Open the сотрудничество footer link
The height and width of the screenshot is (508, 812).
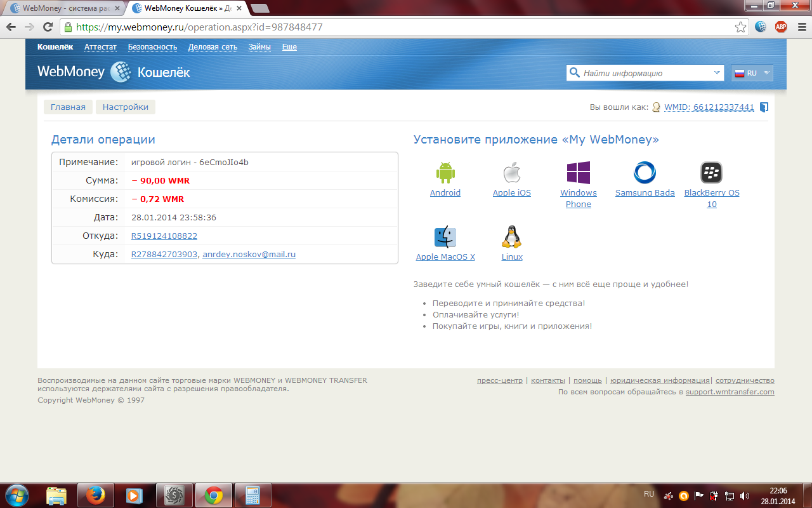pyautogui.click(x=745, y=380)
